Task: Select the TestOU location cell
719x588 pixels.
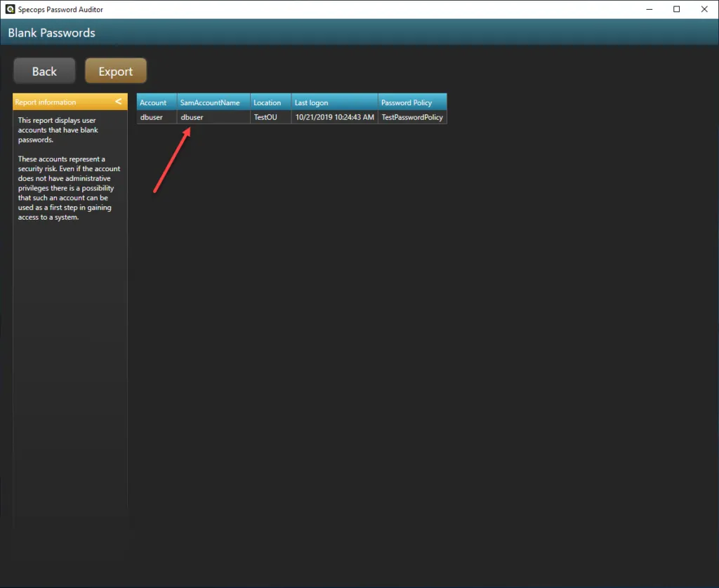Action: coord(271,117)
